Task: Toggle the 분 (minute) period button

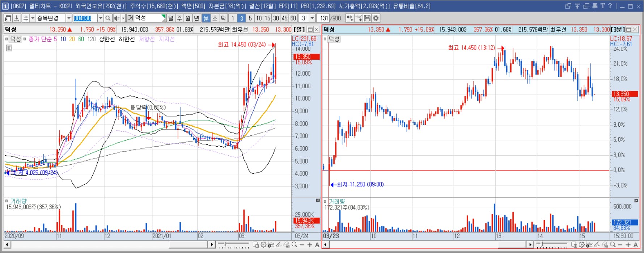Action: [206, 18]
